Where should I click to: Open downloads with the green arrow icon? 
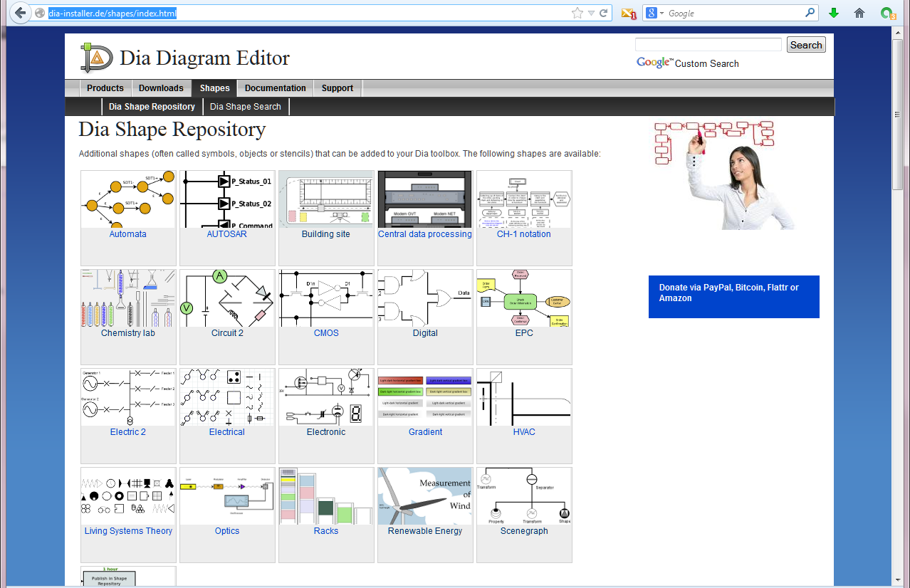[x=834, y=13]
